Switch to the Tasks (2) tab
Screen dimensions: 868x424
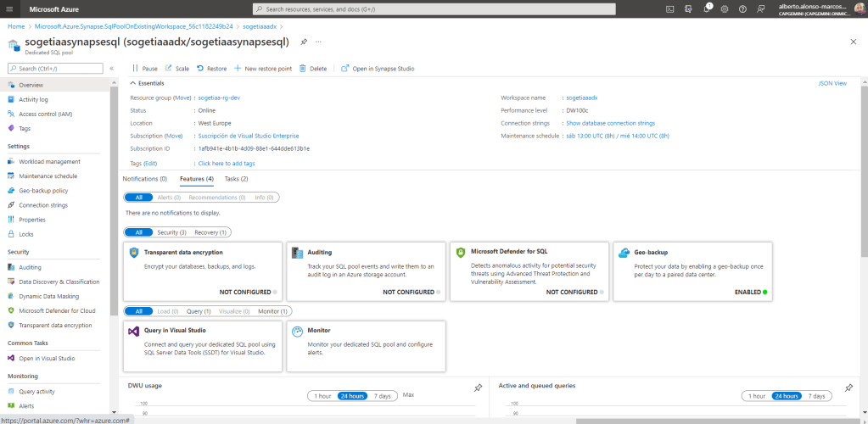coord(236,179)
